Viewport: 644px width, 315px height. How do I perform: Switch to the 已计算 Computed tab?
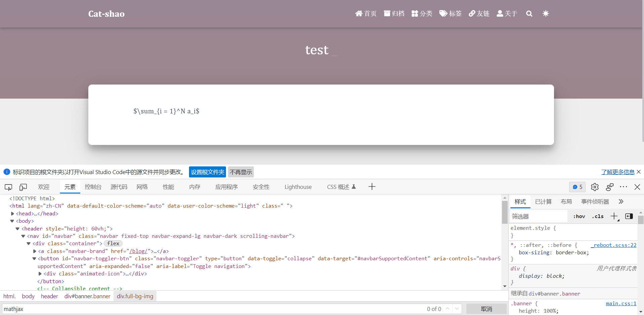point(543,201)
